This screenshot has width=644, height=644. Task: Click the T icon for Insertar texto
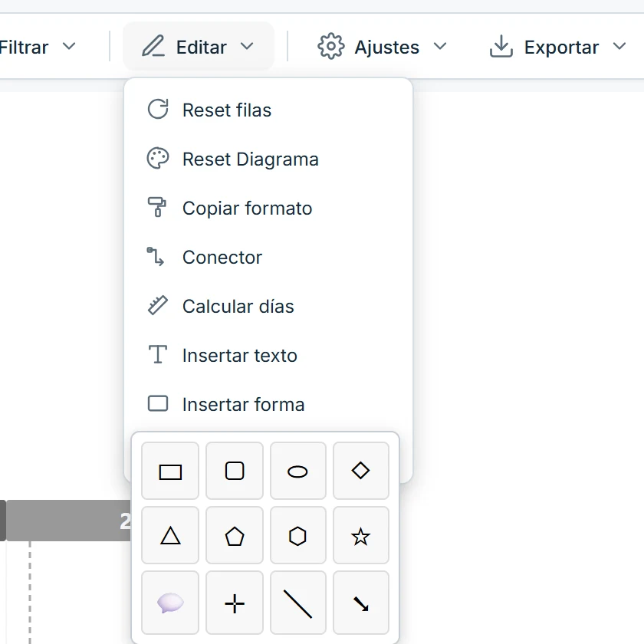click(x=158, y=354)
